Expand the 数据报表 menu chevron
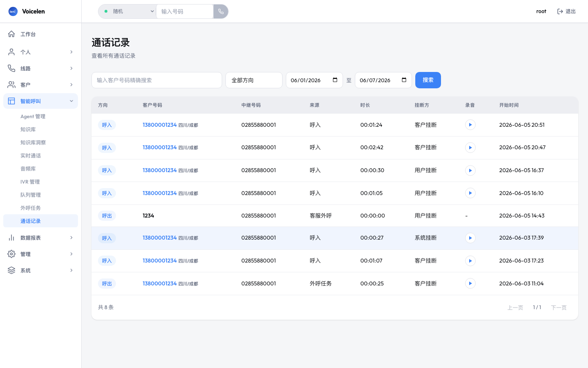Viewport: 588px width, 368px height. (71, 238)
